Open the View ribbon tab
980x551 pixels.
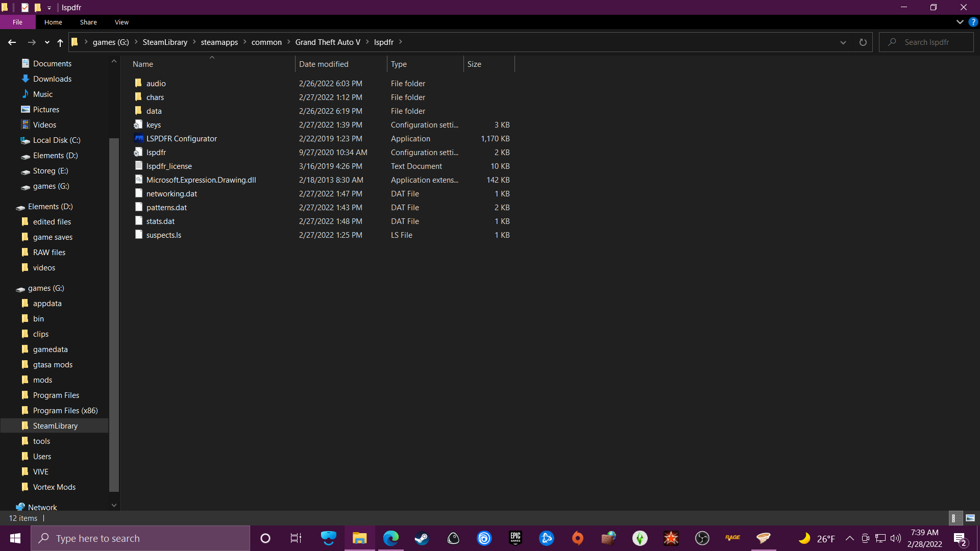point(121,22)
